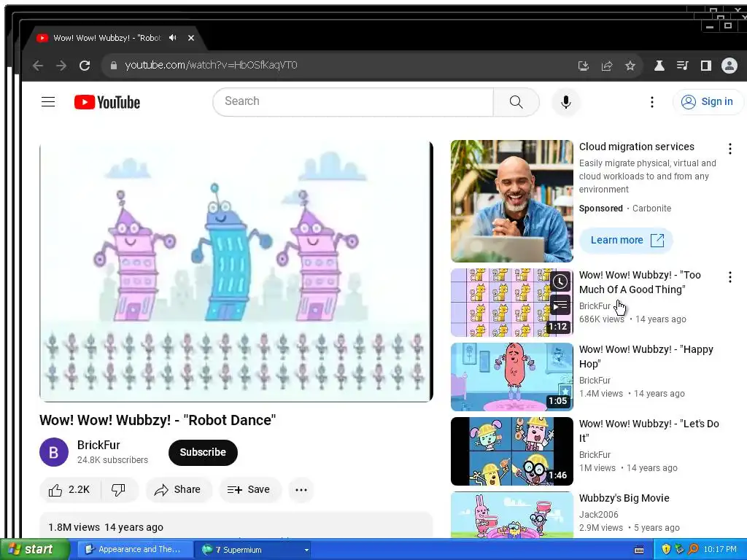Click the Carbonite sponsor name
The height and width of the screenshot is (560, 747).
pos(651,208)
